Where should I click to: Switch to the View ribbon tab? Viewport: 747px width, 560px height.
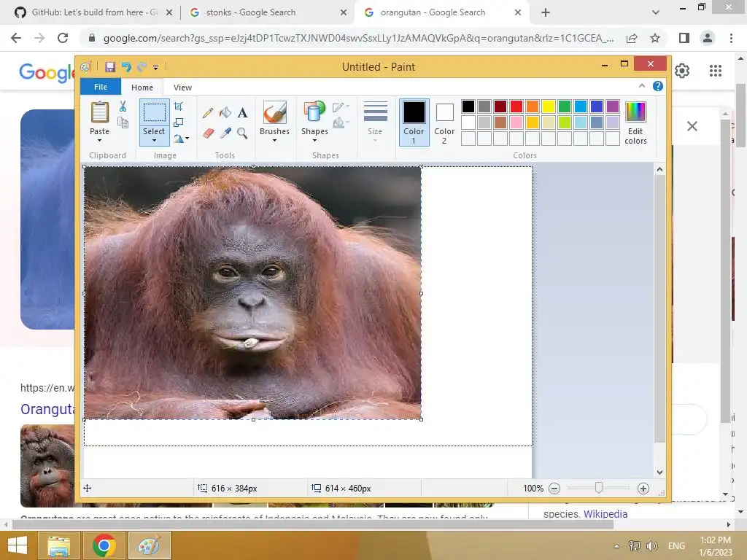(x=182, y=87)
